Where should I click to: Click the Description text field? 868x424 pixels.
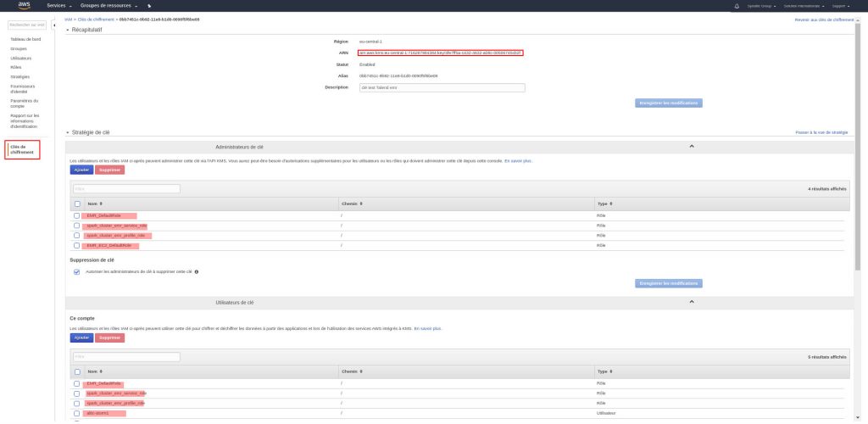click(442, 87)
